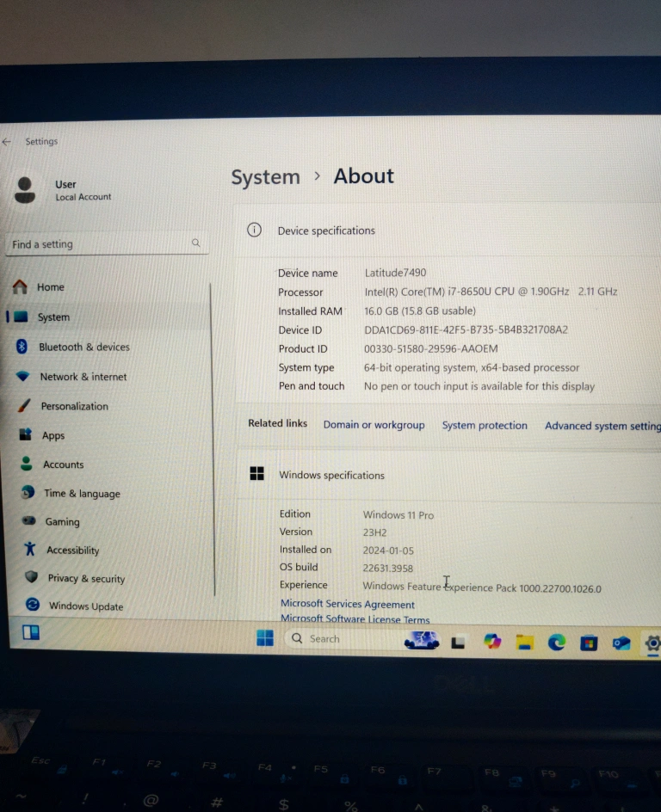Click the Apps icon in sidebar
Image resolution: width=661 pixels, height=812 pixels.
pyautogui.click(x=25, y=434)
